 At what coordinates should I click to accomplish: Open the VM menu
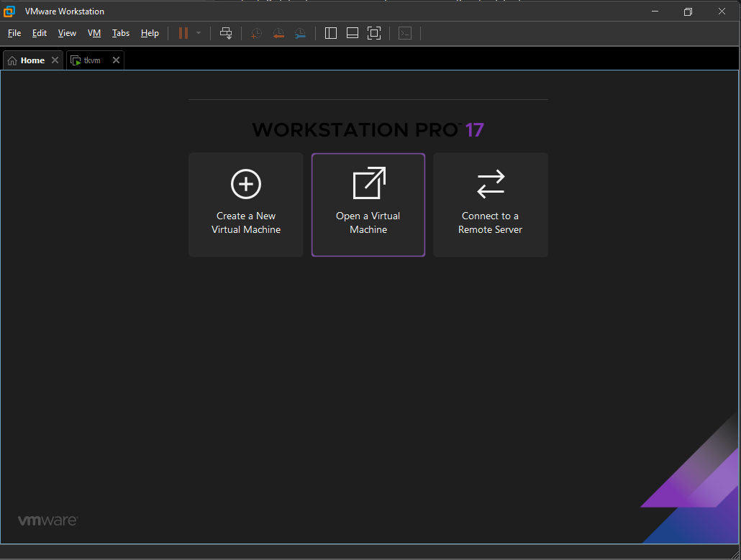tap(94, 33)
